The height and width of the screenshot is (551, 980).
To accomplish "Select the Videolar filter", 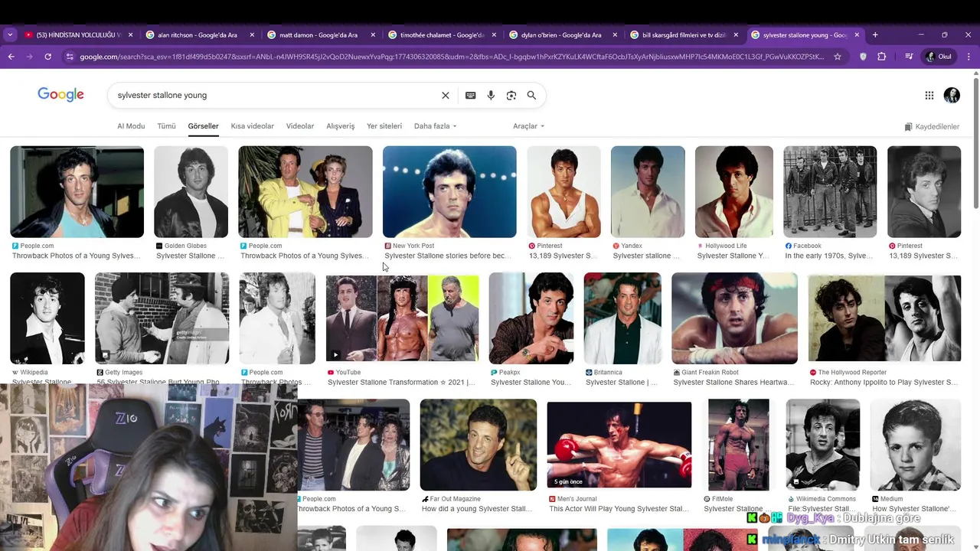I will [x=300, y=126].
